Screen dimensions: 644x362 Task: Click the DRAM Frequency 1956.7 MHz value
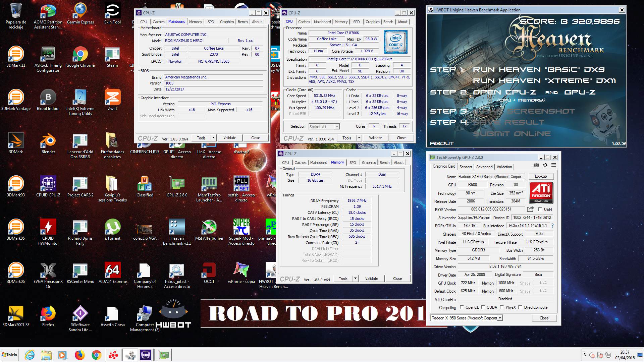pos(357,200)
